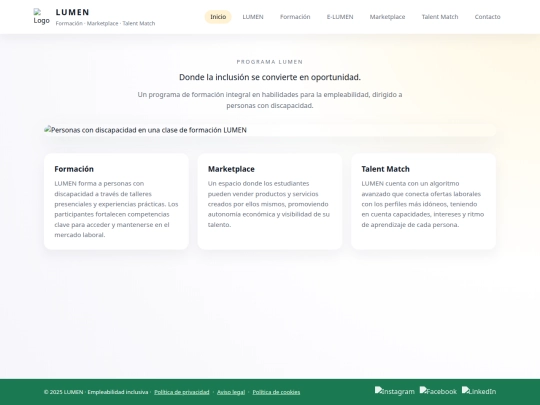This screenshot has width=540, height=405.
Task: Open the LinkedIn social icon in footer
Action: coord(479,391)
